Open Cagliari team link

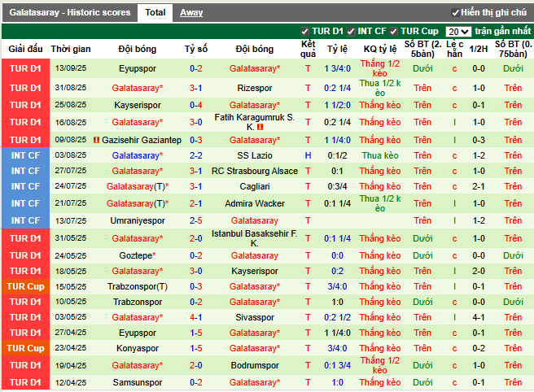tap(255, 186)
